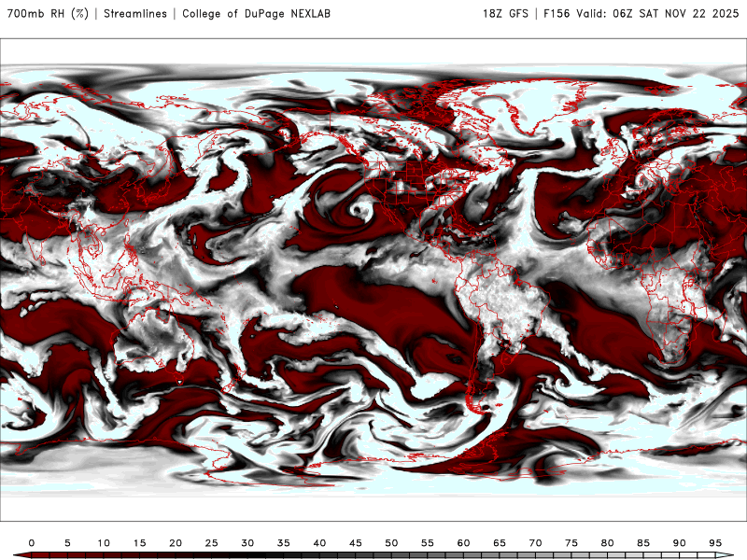The image size is (747, 560).
Task: Click the '70' colorbar scale label
Action: click(x=535, y=543)
